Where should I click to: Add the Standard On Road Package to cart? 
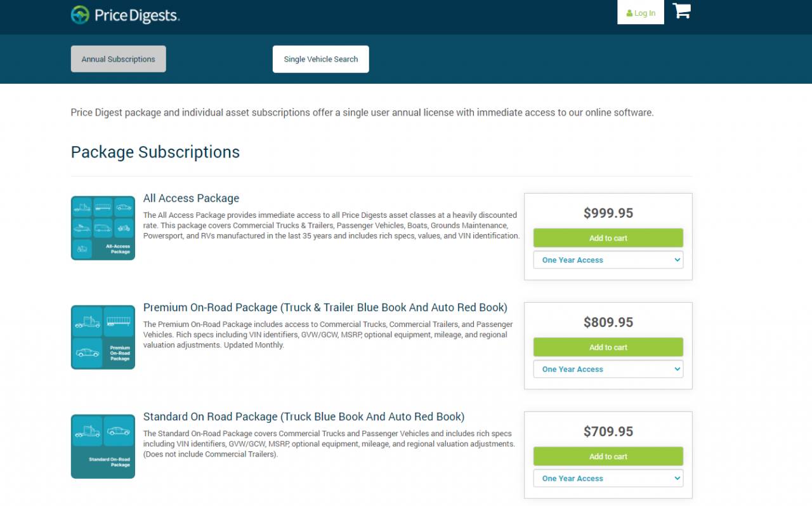(608, 456)
